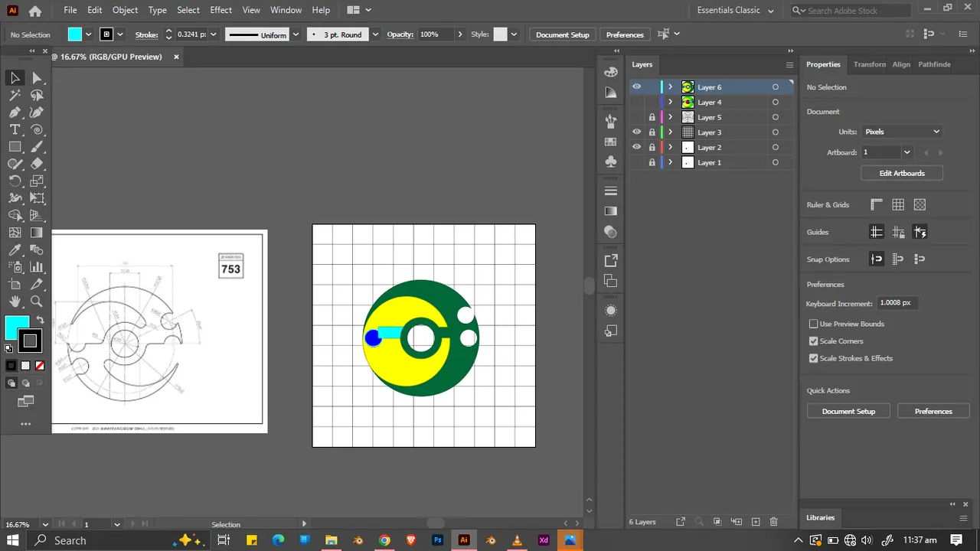Open the Edit Toolbar ellipsis
The width and height of the screenshot is (980, 551).
click(25, 423)
